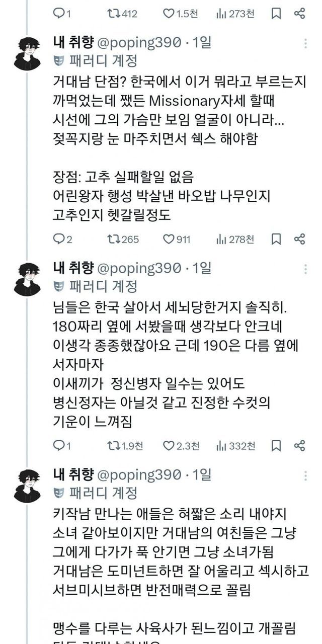Like the tweet showing 911 likes

tap(168, 239)
